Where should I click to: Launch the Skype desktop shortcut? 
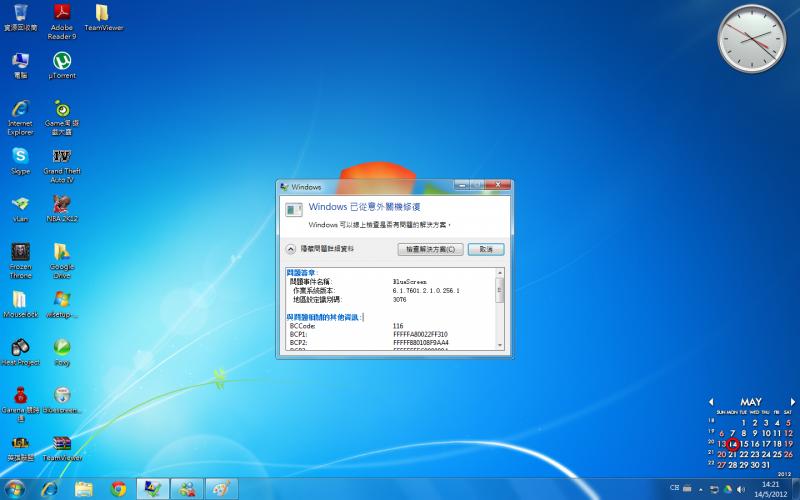[x=20, y=161]
